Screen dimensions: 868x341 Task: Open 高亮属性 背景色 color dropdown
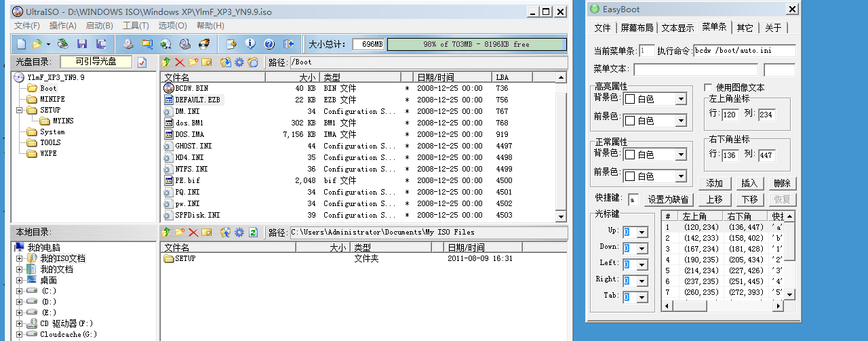point(681,99)
